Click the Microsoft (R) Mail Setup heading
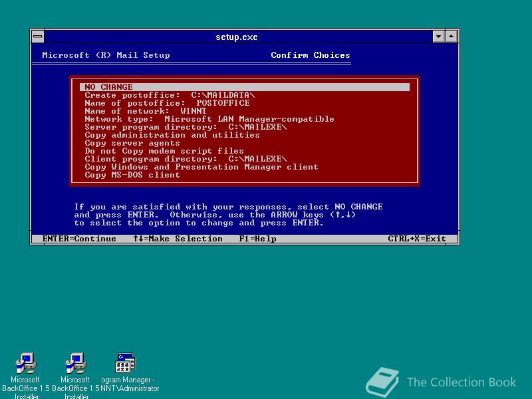 click(106, 55)
